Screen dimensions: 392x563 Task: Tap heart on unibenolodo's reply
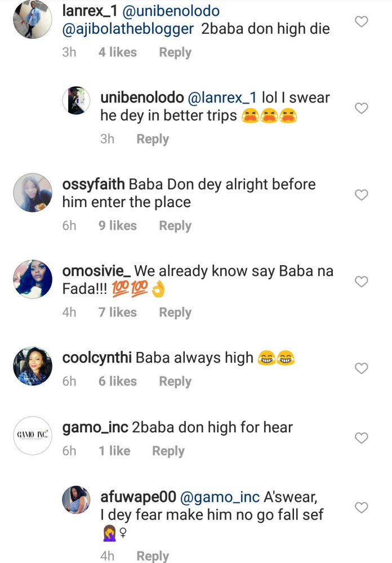pyautogui.click(x=362, y=108)
